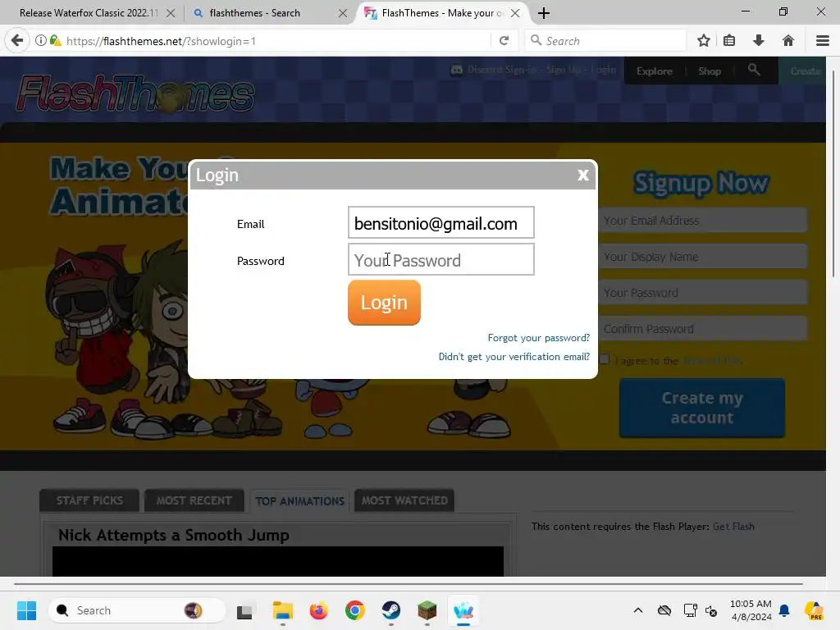The image size is (840, 630).
Task: Click the FlashThemes logo
Action: tap(135, 94)
